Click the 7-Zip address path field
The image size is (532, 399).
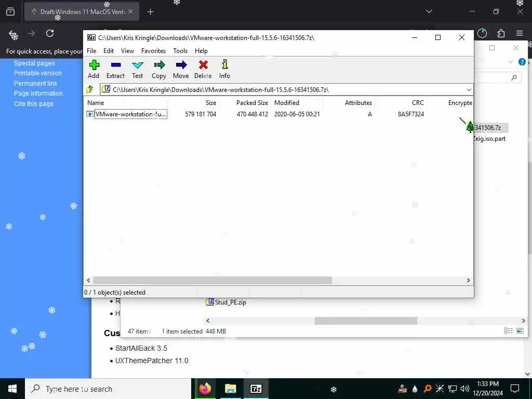283,89
